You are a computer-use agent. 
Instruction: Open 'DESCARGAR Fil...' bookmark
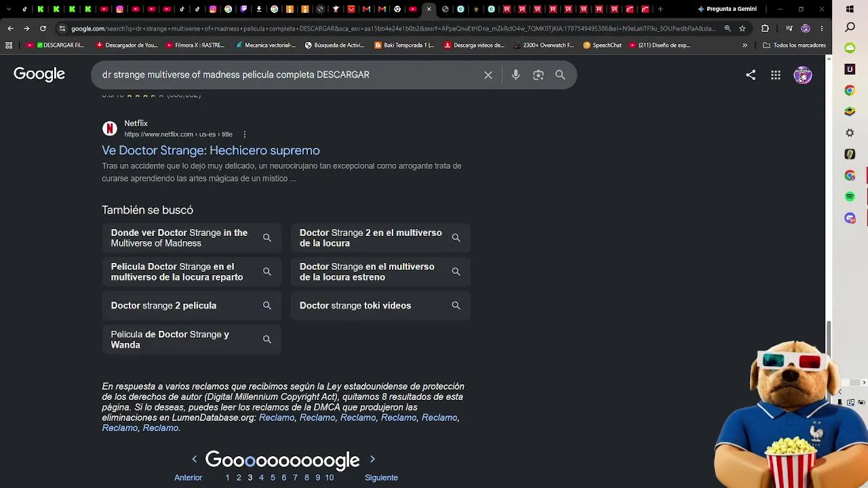pos(56,45)
